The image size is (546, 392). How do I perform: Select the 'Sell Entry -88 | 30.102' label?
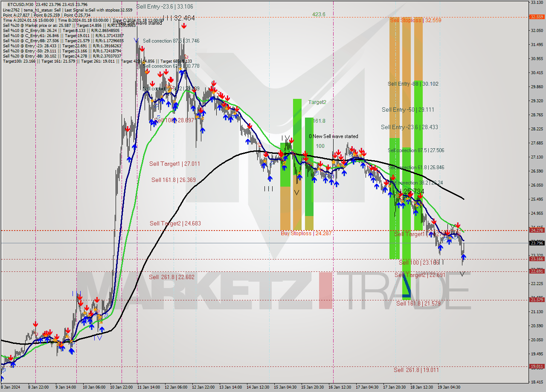[x=413, y=84]
